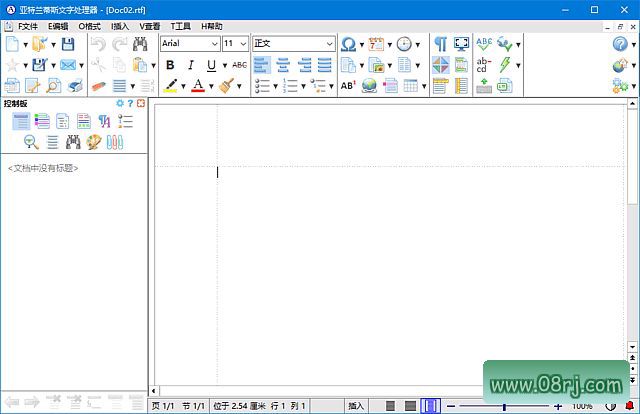Viewport: 640px width, 414px height.
Task: Click the AB footnote icon
Action: [348, 86]
